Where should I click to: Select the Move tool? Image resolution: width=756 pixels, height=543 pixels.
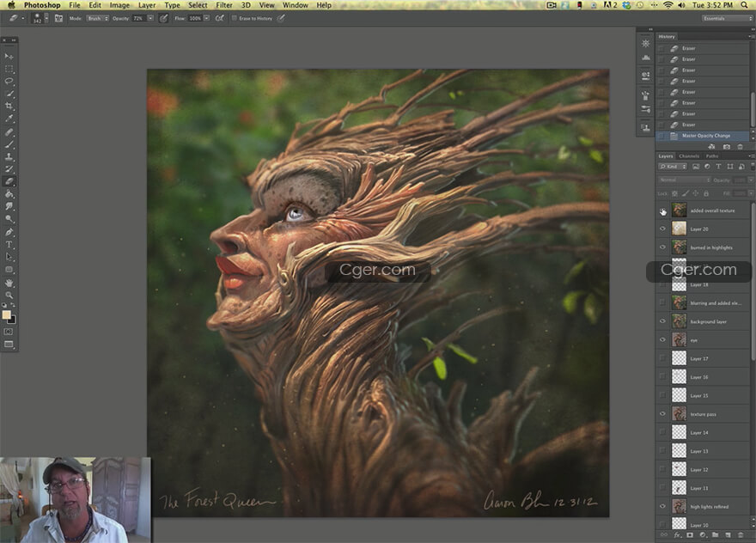tap(9, 57)
